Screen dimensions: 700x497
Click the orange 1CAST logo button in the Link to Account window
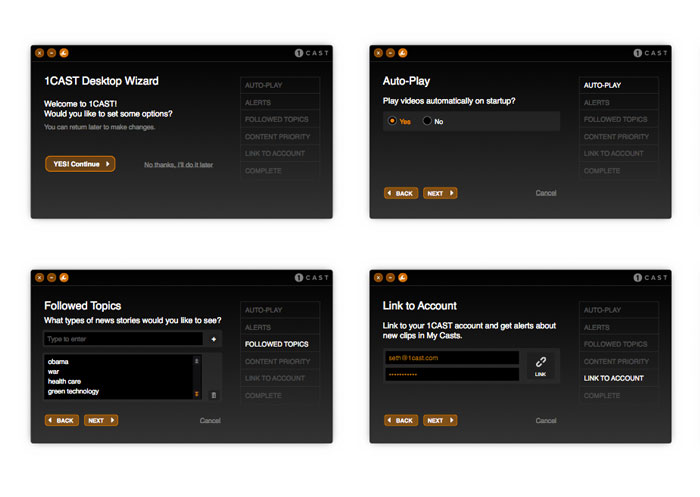click(403, 278)
